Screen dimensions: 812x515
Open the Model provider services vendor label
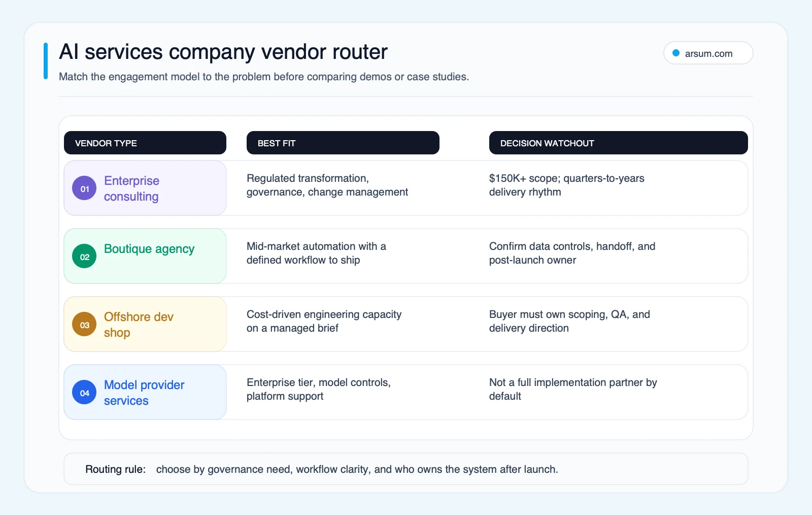click(x=144, y=393)
